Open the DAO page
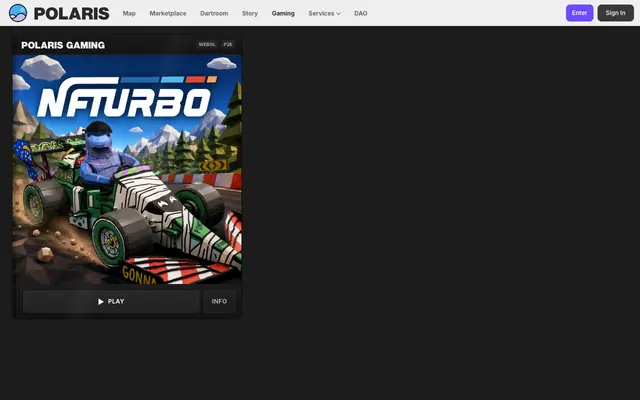640x400 pixels. (x=360, y=13)
